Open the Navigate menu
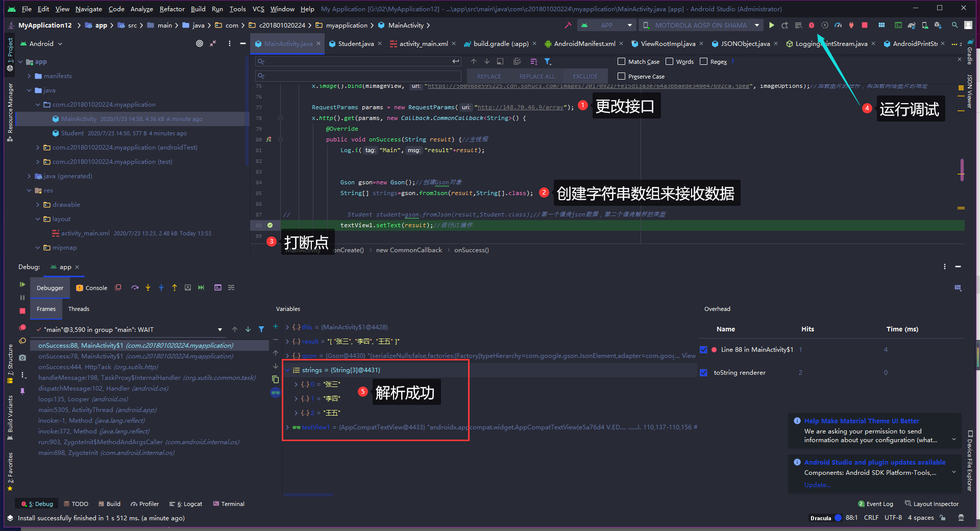Viewport: 980px width, 531px height. pyautogui.click(x=88, y=9)
